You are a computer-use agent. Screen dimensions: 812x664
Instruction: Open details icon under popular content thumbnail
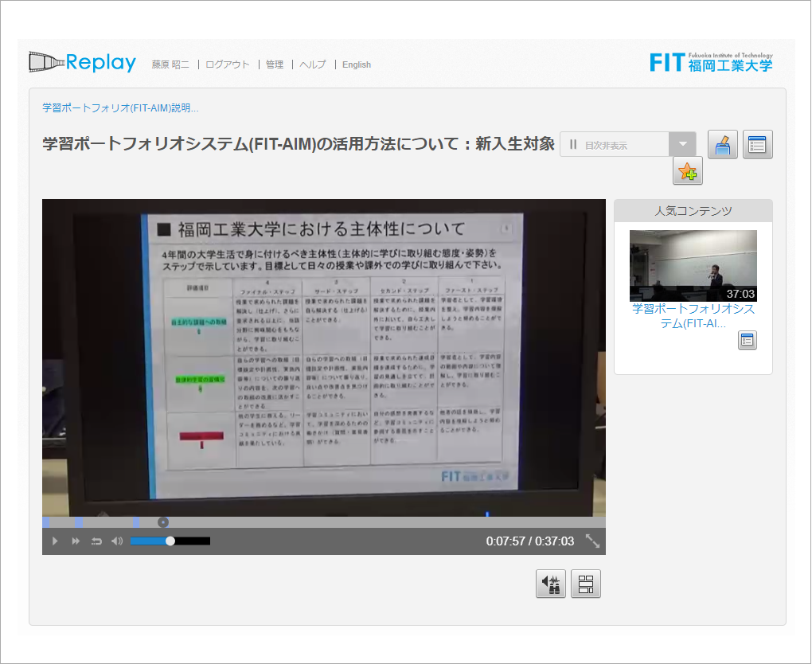(747, 341)
